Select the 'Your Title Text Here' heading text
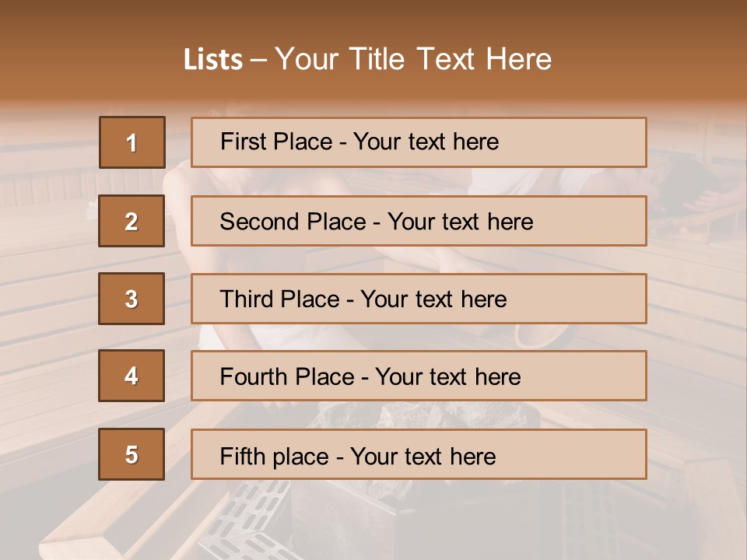This screenshot has height=560, width=747. pos(413,59)
